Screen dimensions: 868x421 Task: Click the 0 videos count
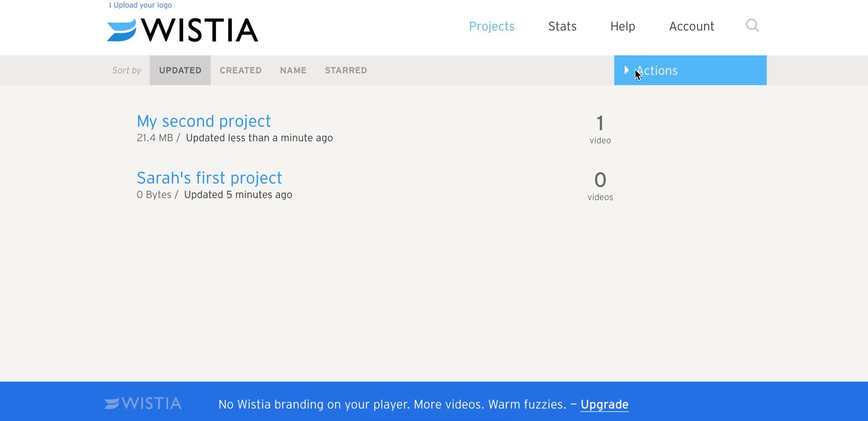pyautogui.click(x=600, y=186)
